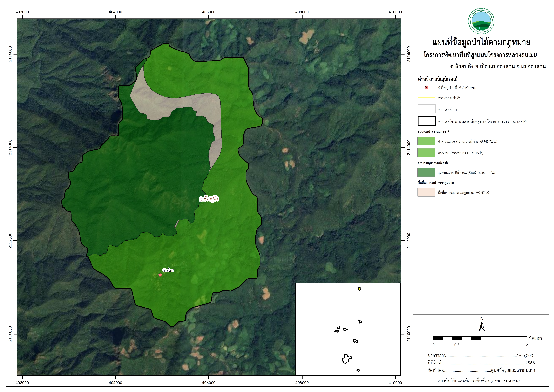Screen dimensions: 554x392
Task: Click the 406000 easting label along the top border
Action: pyautogui.click(x=209, y=12)
